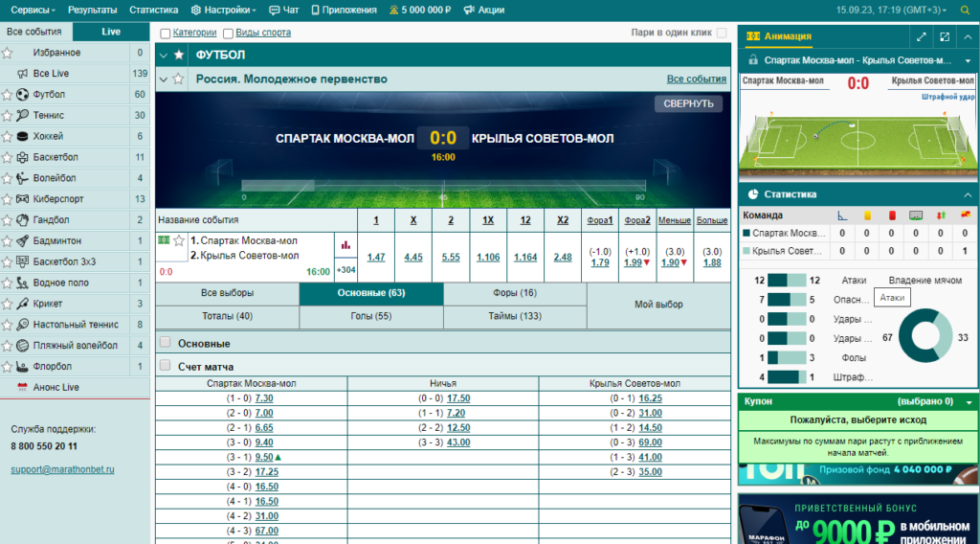980x544 pixels.
Task: Click the yellow card statistics column icon
Action: coord(867,215)
